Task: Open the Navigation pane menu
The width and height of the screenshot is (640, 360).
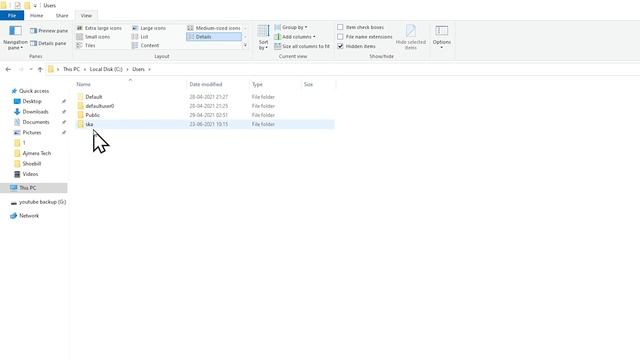Action: tap(15, 38)
